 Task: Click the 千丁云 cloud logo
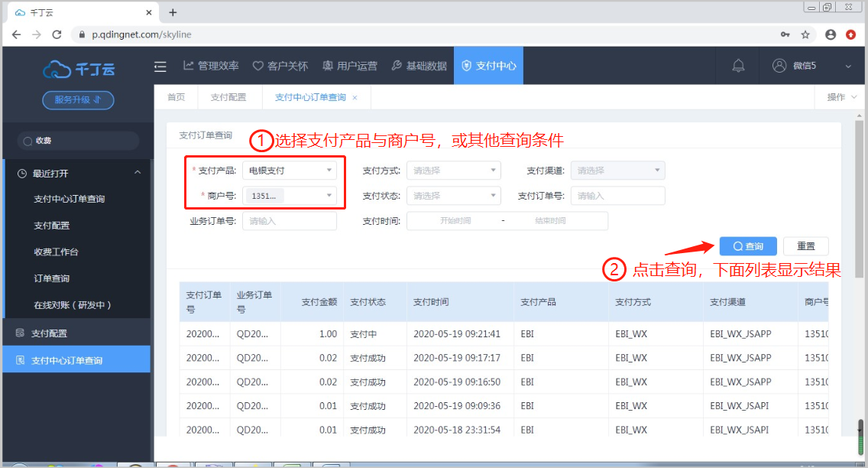79,70
